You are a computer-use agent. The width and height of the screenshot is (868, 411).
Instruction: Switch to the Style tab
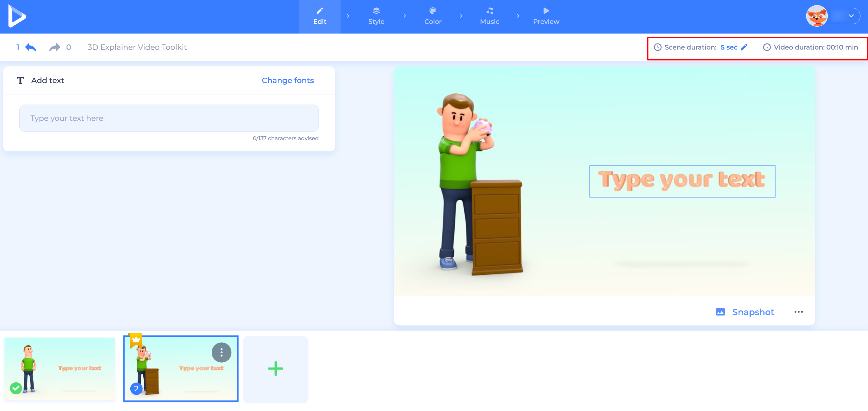point(376,16)
